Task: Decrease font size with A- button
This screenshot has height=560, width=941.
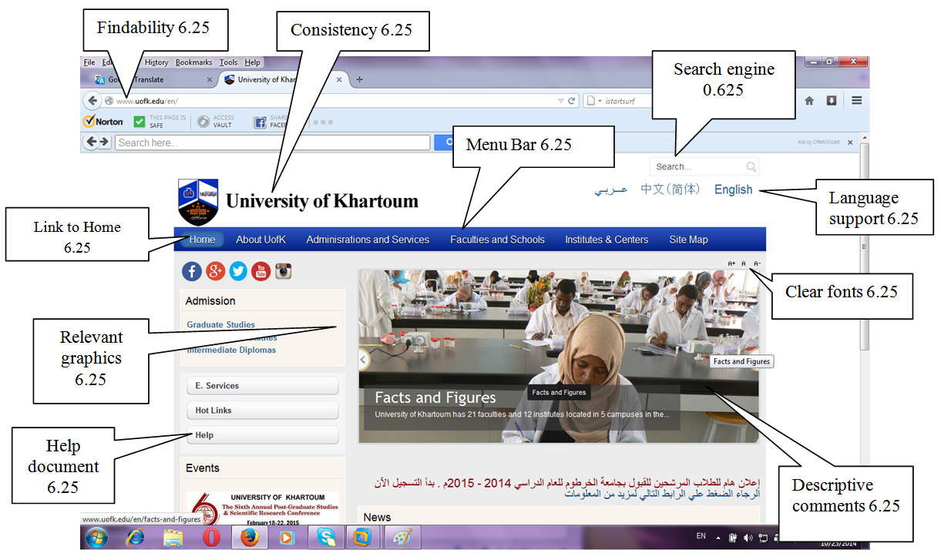Action: coord(757,263)
